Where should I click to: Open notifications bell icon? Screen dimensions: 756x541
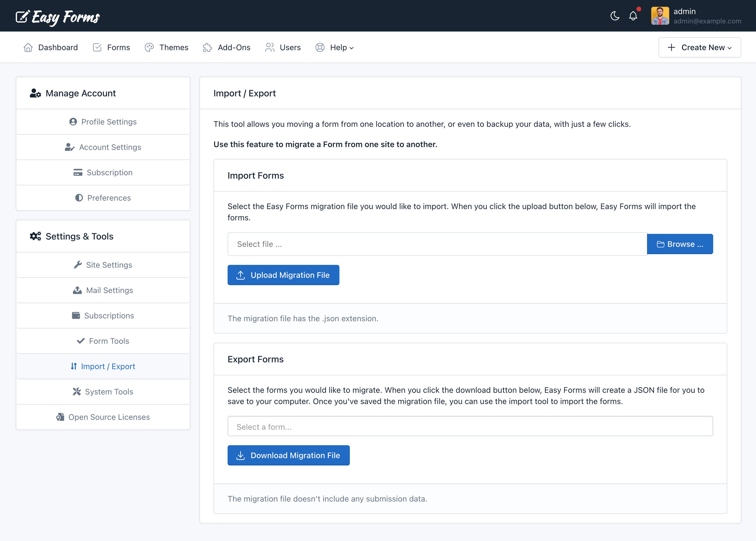(x=633, y=16)
